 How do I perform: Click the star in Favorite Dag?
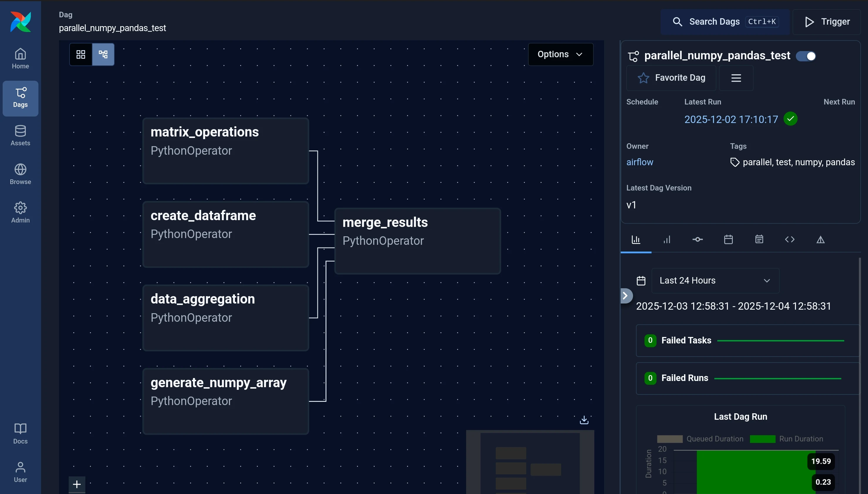(643, 78)
